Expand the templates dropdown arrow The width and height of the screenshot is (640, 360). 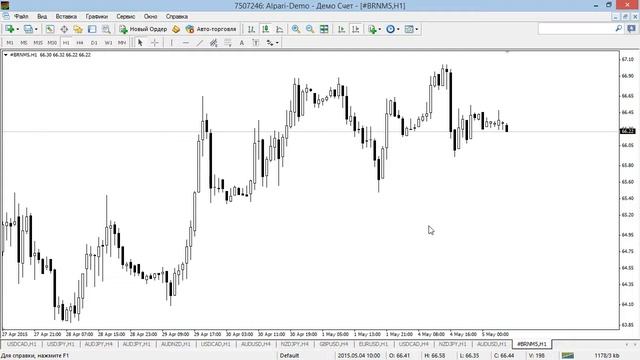point(416,29)
